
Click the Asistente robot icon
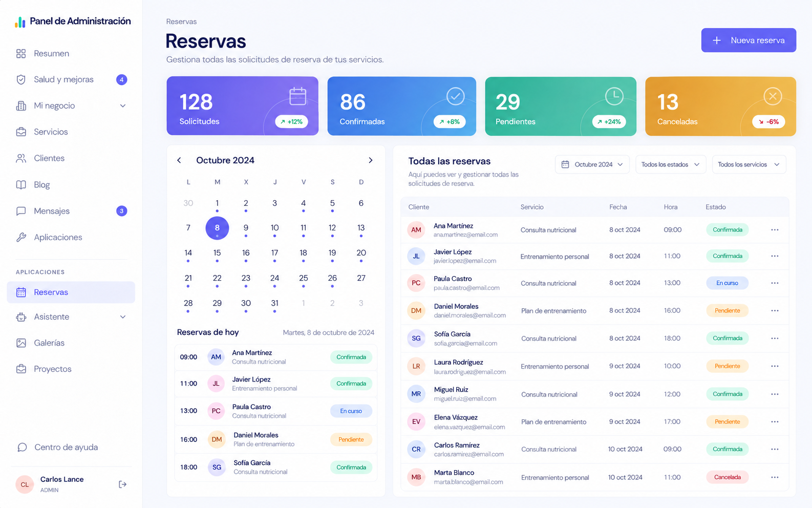pos(21,317)
